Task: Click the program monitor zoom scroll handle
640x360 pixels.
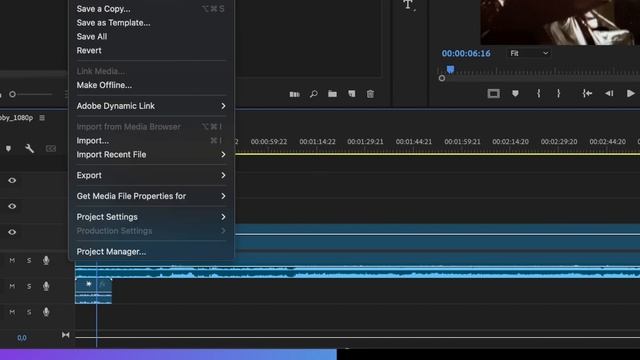Action: pos(442,78)
